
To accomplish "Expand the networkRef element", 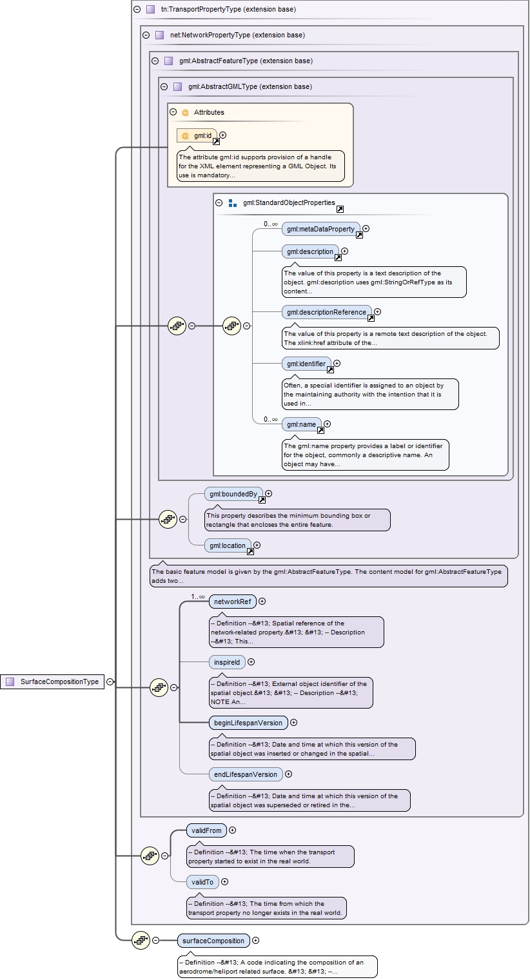I will (262, 602).
